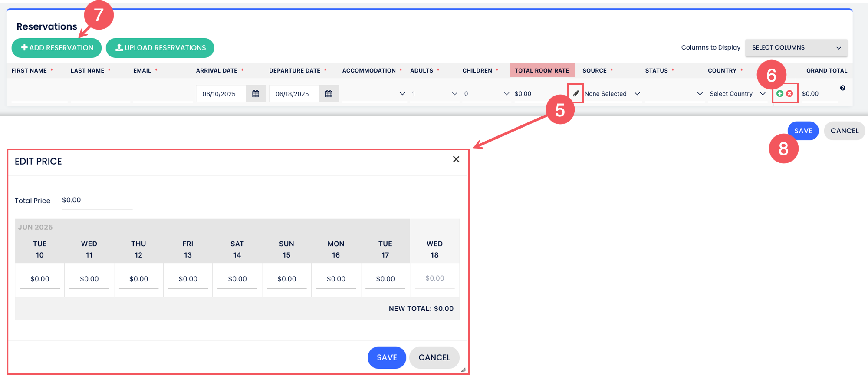868x383 pixels.
Task: Click the Email input field
Action: click(x=163, y=94)
